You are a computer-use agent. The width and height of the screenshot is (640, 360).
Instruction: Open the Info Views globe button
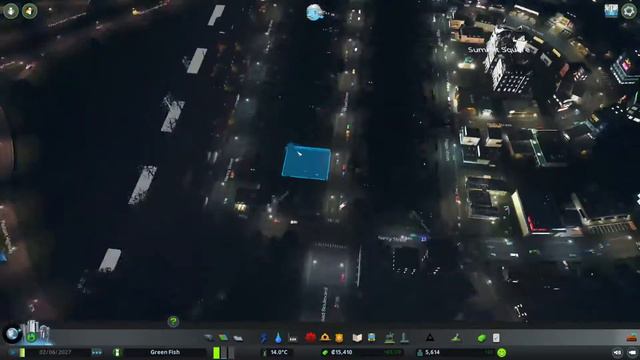click(12, 334)
